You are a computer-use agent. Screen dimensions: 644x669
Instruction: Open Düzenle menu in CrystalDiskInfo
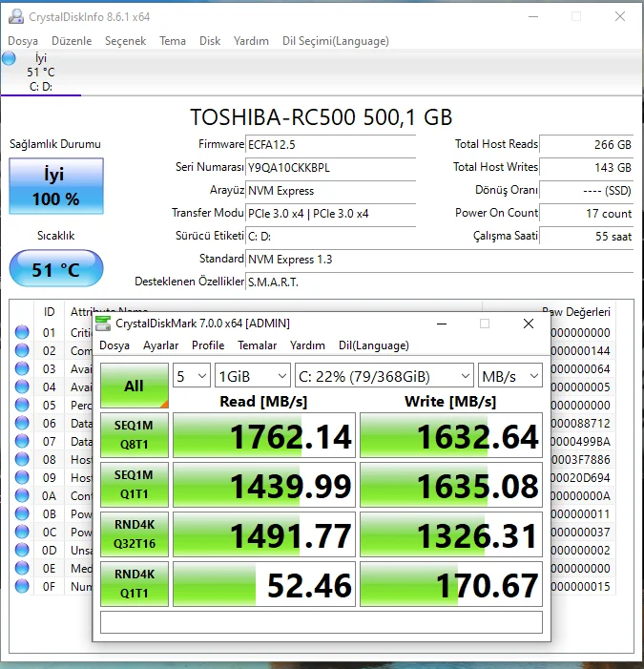tap(72, 41)
